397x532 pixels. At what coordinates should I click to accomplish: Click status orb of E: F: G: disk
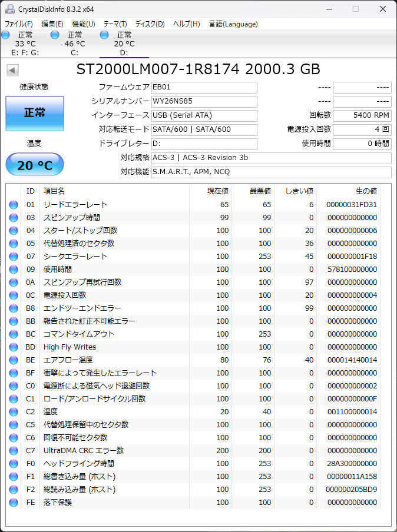[6, 35]
